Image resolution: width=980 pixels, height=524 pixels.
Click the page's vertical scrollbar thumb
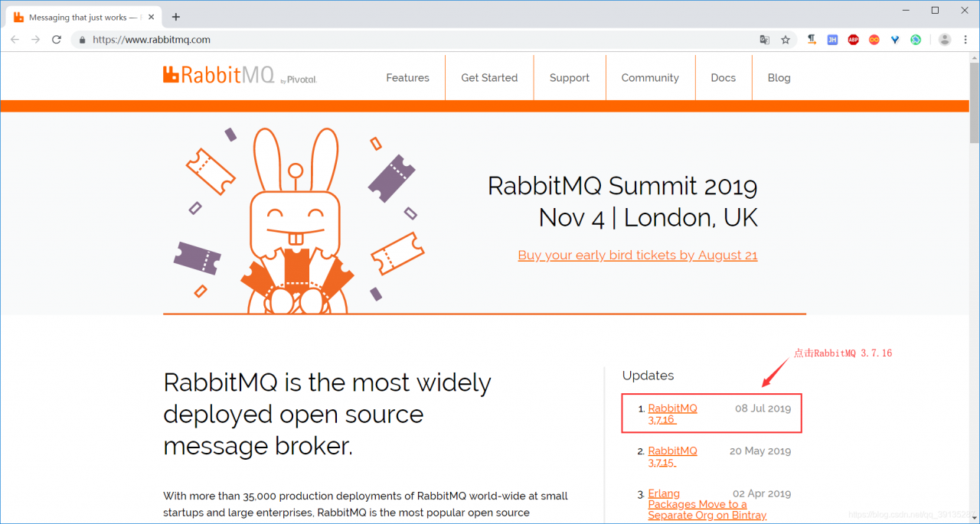pos(974,103)
